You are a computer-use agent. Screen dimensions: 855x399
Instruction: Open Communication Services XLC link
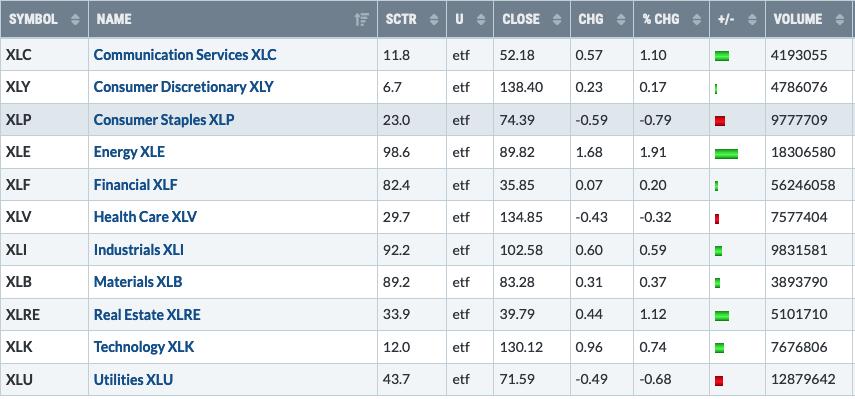[x=185, y=55]
